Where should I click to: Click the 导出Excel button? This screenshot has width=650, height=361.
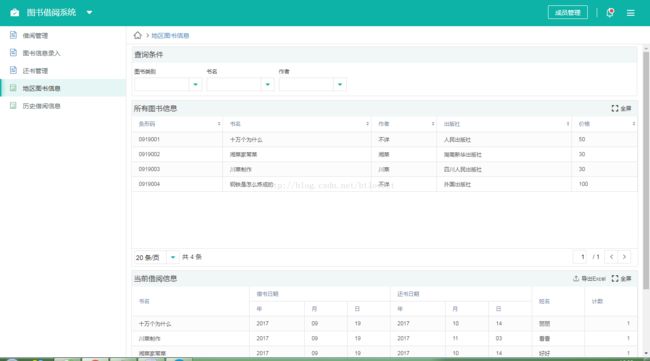pyautogui.click(x=589, y=279)
